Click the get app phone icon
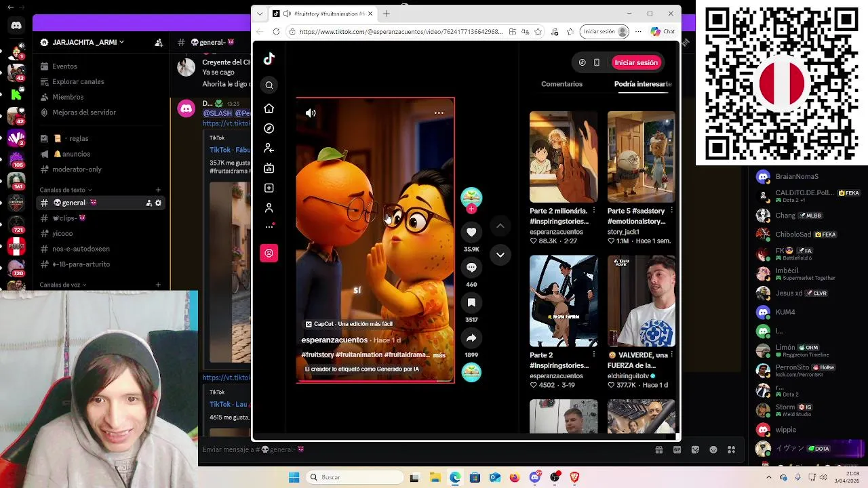This screenshot has width=868, height=488. 597,62
